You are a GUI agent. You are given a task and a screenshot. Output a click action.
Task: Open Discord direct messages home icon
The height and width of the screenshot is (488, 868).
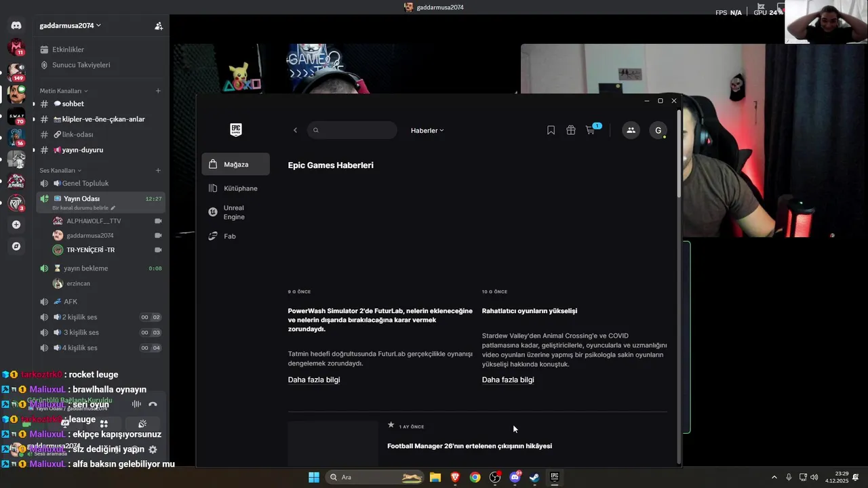(16, 25)
